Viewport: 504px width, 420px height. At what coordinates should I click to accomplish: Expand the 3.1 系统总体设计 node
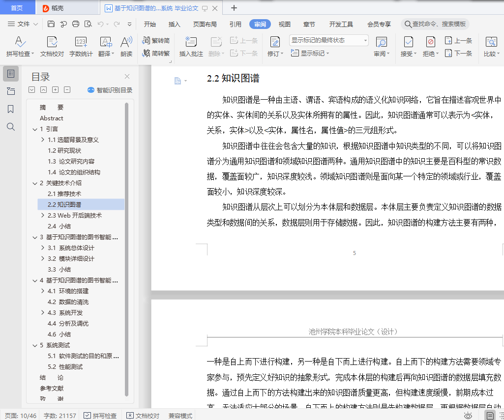click(x=43, y=248)
